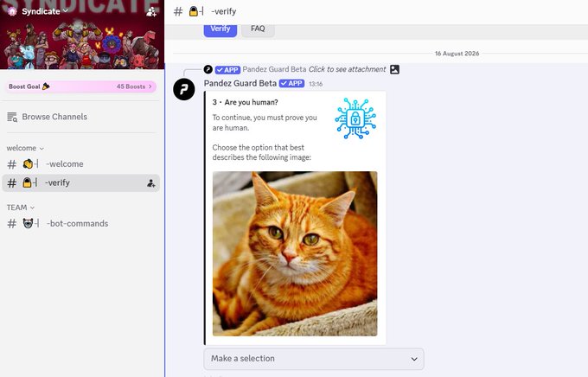This screenshot has height=377, width=588.
Task: Click the lock emoji in the sidebar -verify channel
Action: [27, 182]
